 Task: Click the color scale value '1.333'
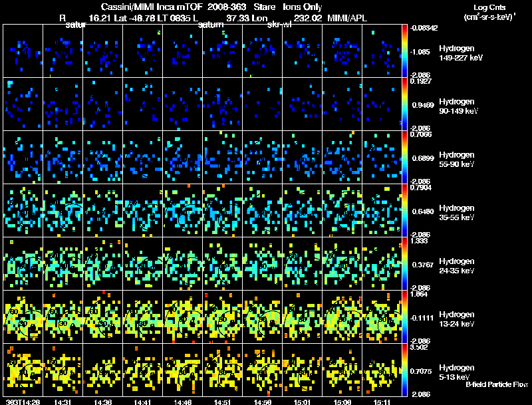(x=419, y=241)
